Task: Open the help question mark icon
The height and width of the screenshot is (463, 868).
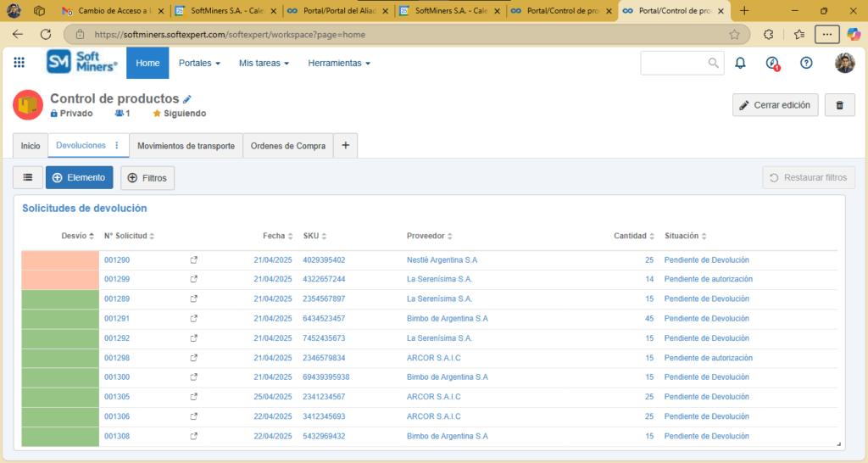Action: 806,63
